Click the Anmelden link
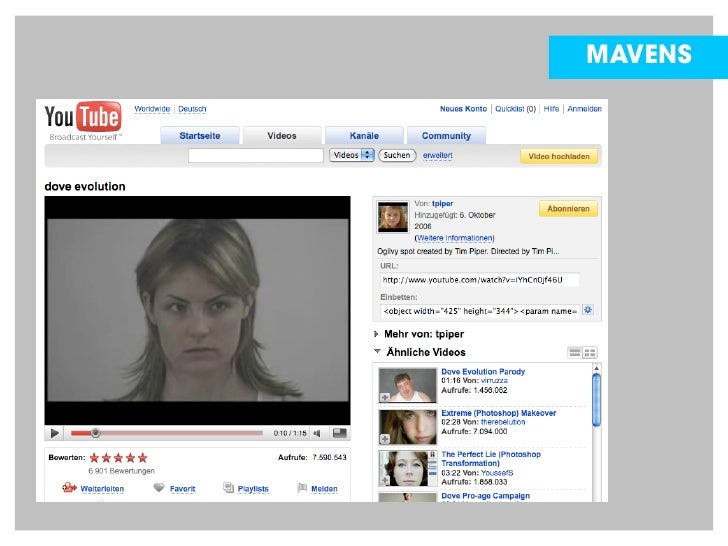728x546 pixels. 584,109
